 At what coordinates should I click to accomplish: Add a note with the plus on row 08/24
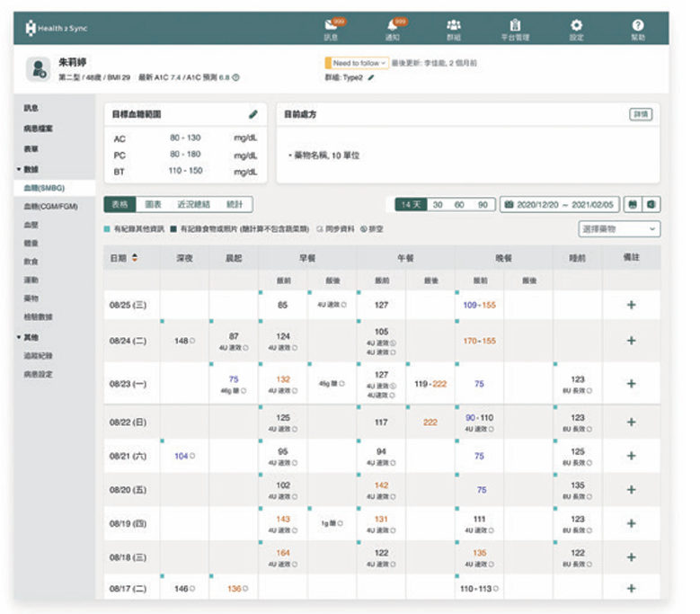point(631,341)
